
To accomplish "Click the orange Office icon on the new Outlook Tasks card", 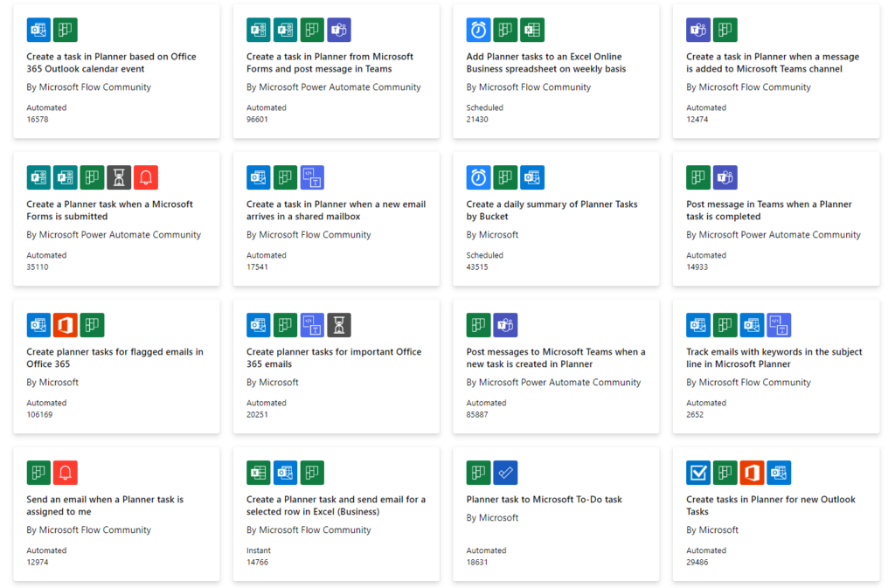I will (752, 473).
